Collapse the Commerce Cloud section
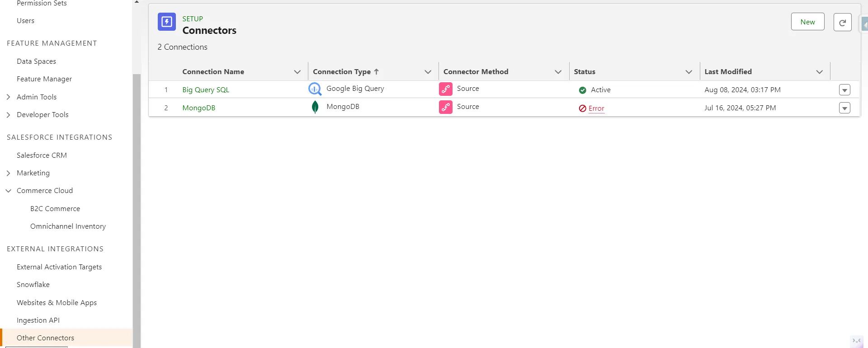Viewport: 868px width, 348px height. tap(8, 191)
